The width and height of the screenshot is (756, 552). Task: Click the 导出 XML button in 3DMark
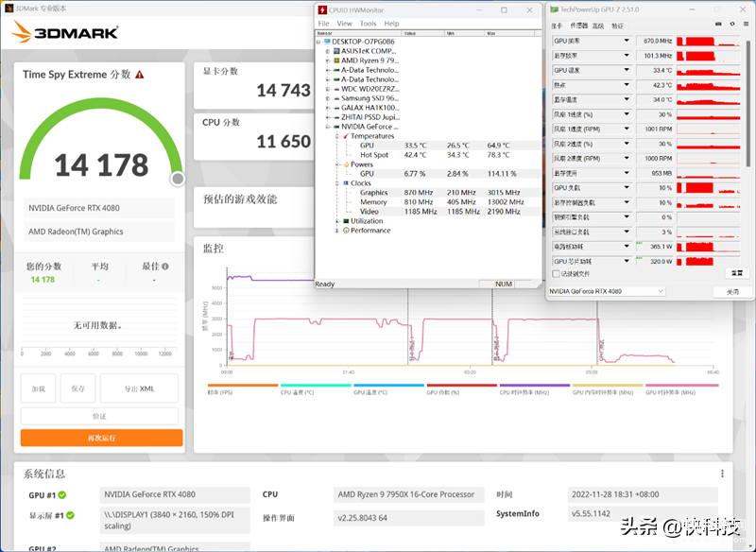point(139,388)
